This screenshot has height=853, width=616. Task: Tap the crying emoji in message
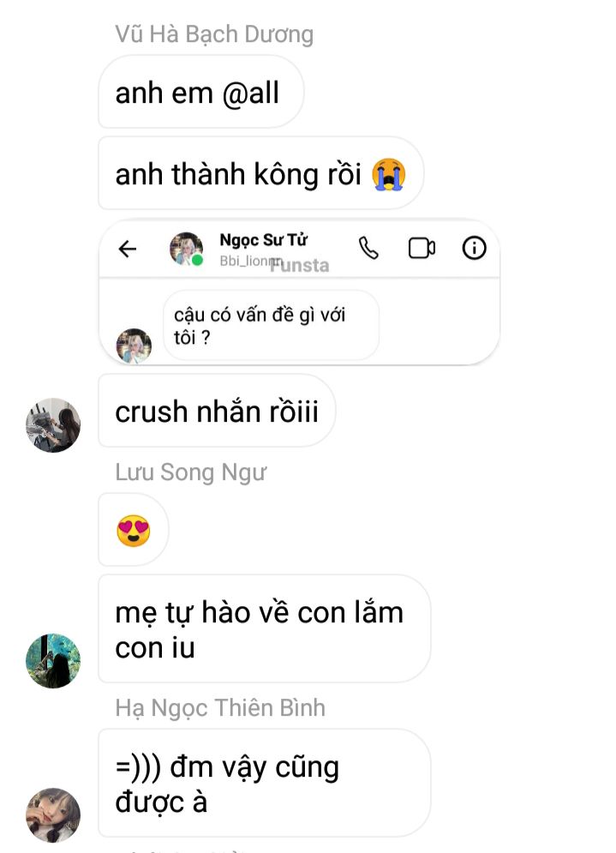tap(388, 174)
